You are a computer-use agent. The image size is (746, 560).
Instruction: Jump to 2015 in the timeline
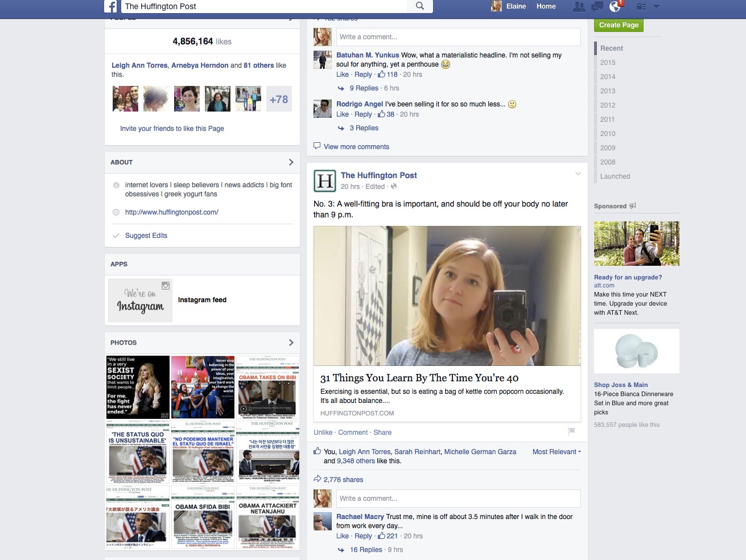coord(608,63)
